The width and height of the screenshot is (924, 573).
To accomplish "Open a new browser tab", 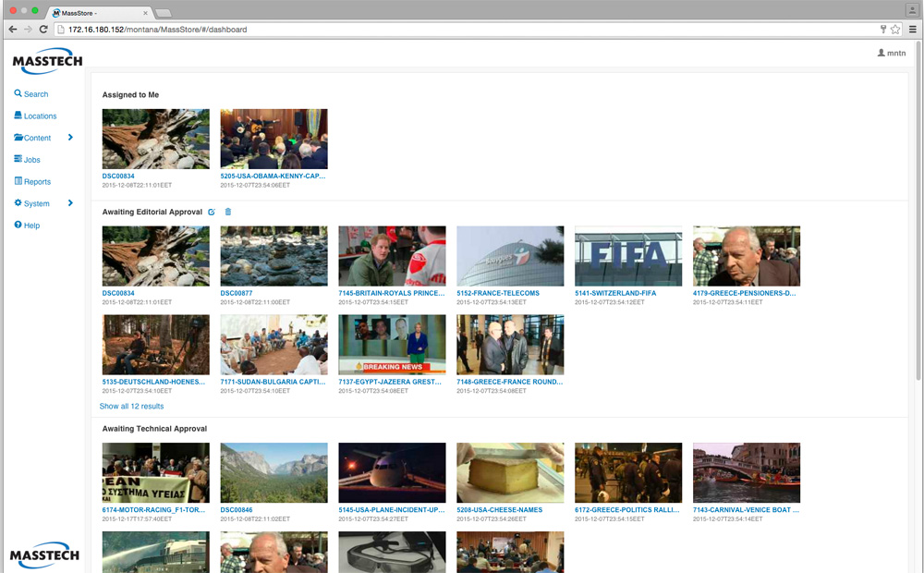I will pyautogui.click(x=164, y=13).
